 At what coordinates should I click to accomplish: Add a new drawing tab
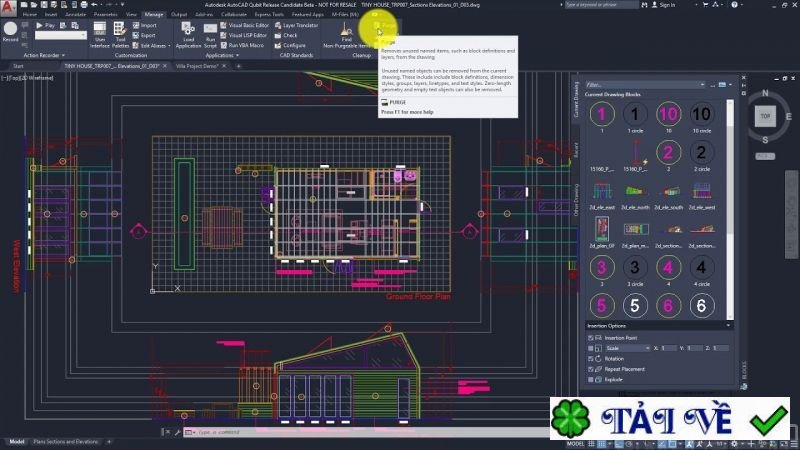click(238, 66)
